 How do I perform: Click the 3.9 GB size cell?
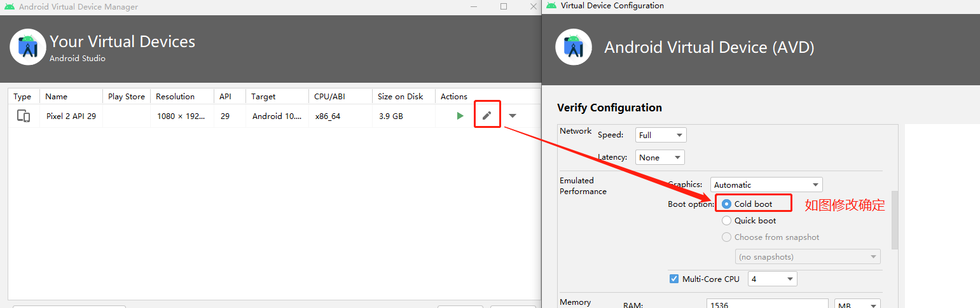403,116
